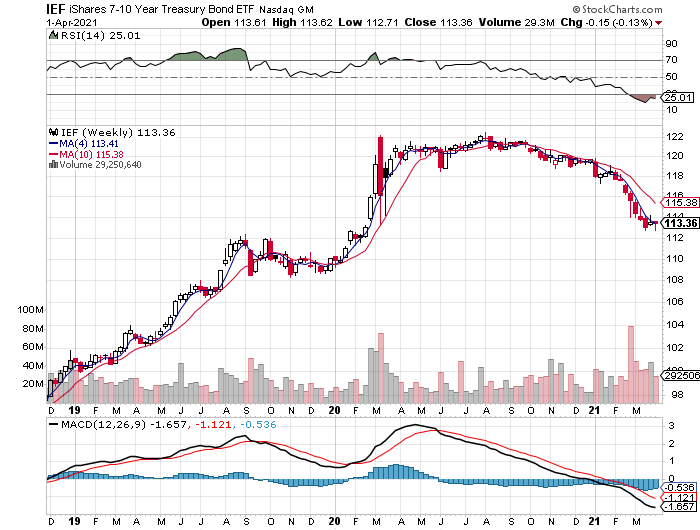The height and width of the screenshot is (530, 700).
Task: Click the '20' year label on price time axis
Action: point(334,410)
